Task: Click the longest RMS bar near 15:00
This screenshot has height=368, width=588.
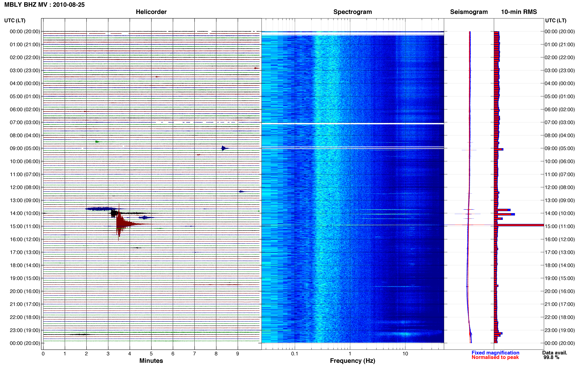Action: [519, 225]
